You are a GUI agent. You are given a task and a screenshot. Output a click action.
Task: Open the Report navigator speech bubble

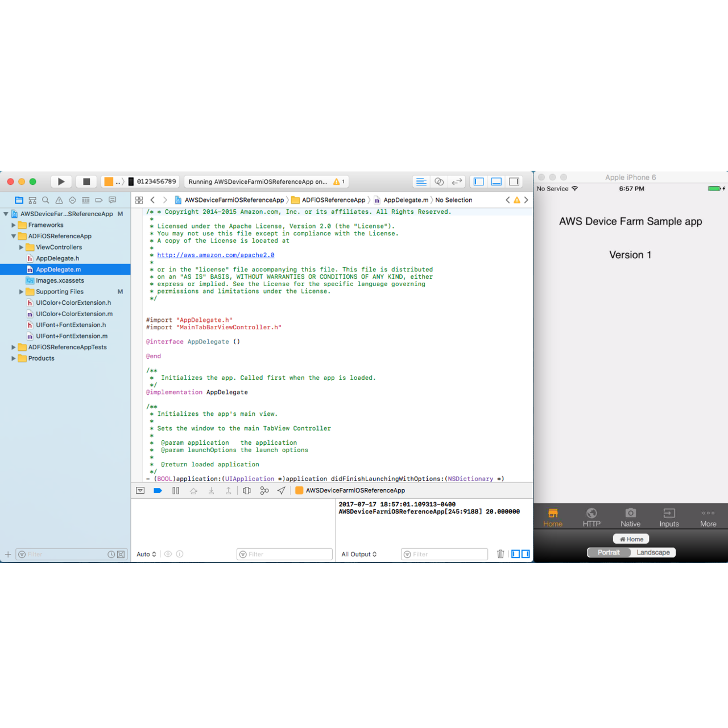[112, 200]
